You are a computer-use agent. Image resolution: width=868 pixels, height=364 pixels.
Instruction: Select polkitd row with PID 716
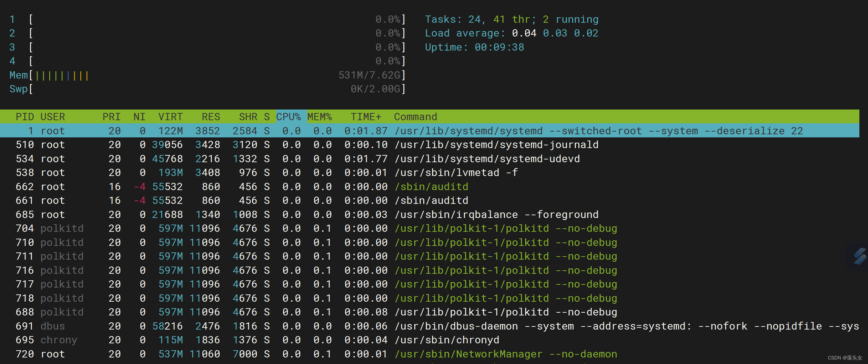[430, 270]
